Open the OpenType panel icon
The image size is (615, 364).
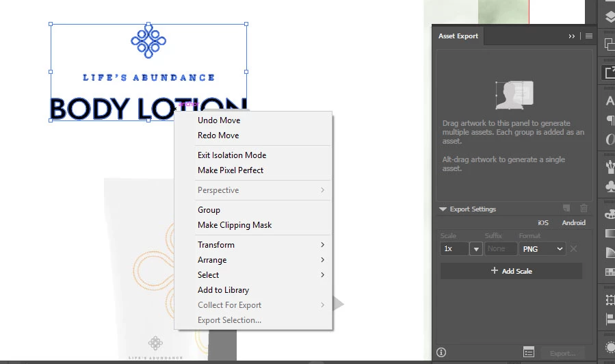pos(610,140)
